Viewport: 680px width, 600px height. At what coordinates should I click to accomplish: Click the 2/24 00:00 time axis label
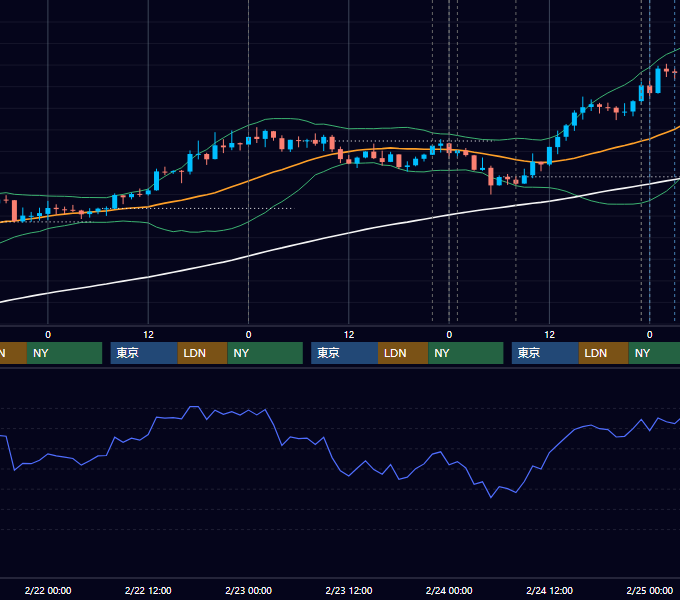point(449,590)
